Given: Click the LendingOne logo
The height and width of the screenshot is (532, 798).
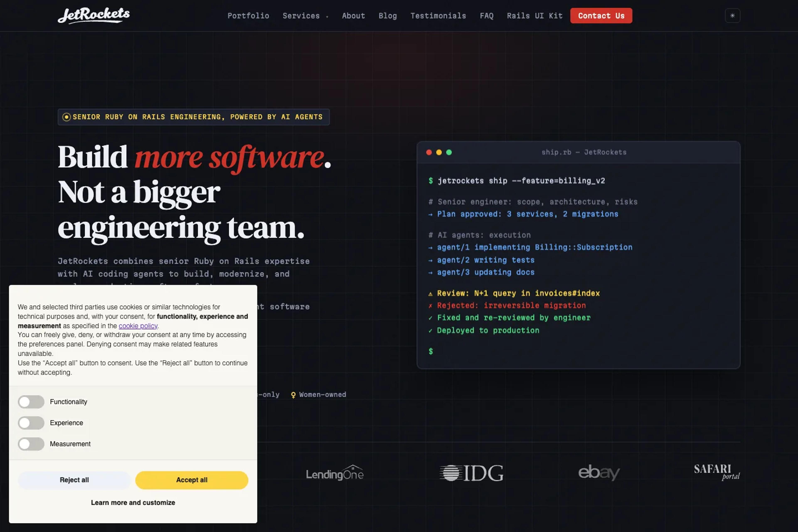Looking at the screenshot, I should (x=335, y=473).
